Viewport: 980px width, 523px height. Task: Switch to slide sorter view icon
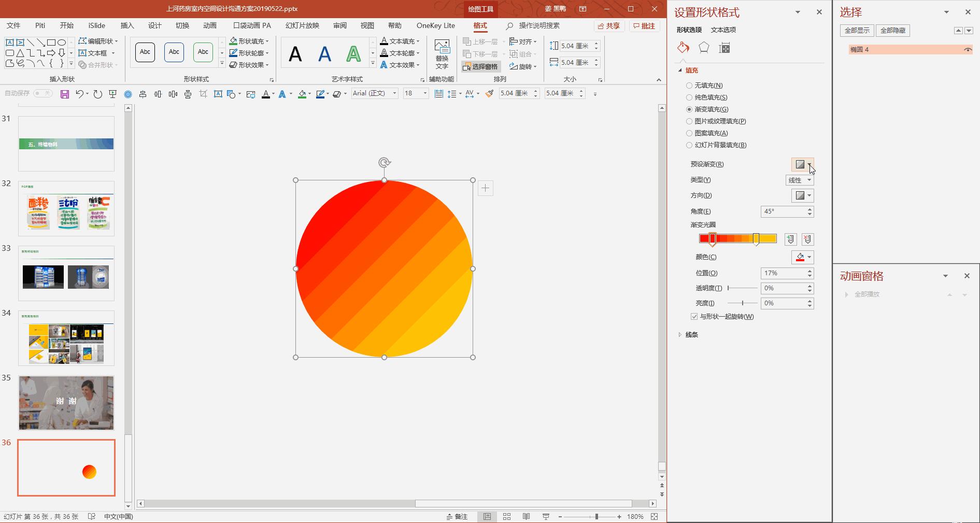point(507,517)
